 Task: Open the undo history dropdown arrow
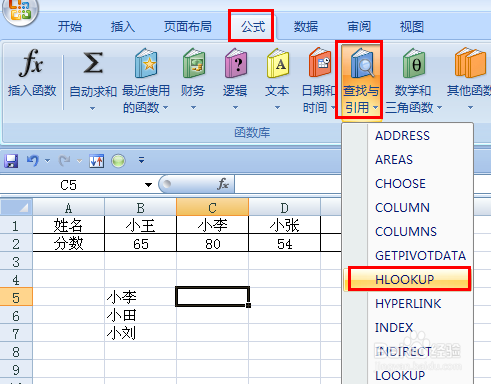click(x=47, y=161)
